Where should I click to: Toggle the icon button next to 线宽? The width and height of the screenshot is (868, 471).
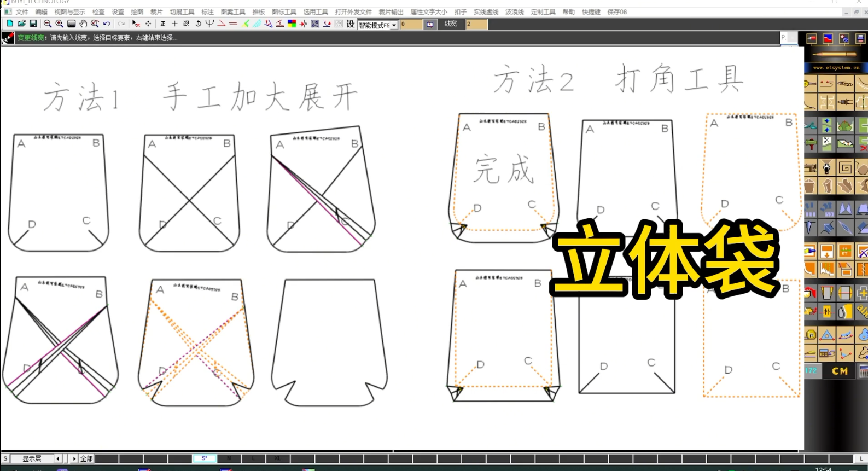coord(430,24)
